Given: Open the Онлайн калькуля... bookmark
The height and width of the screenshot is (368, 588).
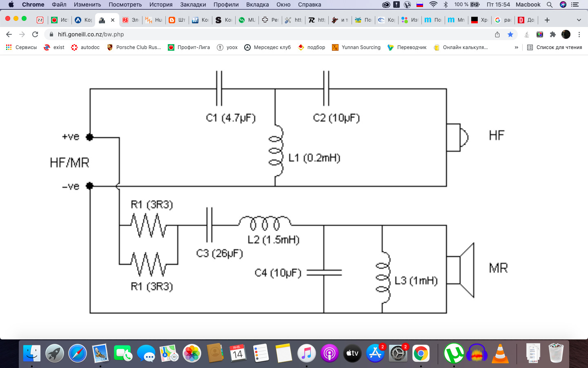Looking at the screenshot, I should pos(461,47).
